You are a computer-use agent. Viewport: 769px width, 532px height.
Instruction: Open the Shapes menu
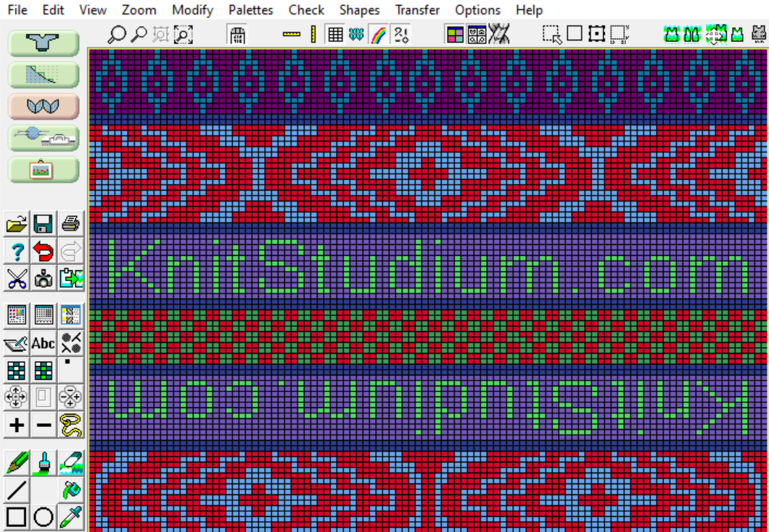pos(359,10)
